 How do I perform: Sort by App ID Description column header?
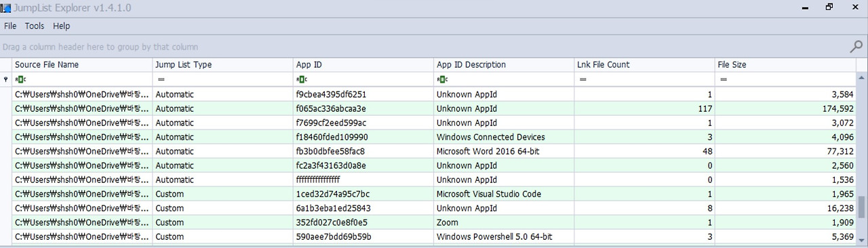pyautogui.click(x=504, y=65)
